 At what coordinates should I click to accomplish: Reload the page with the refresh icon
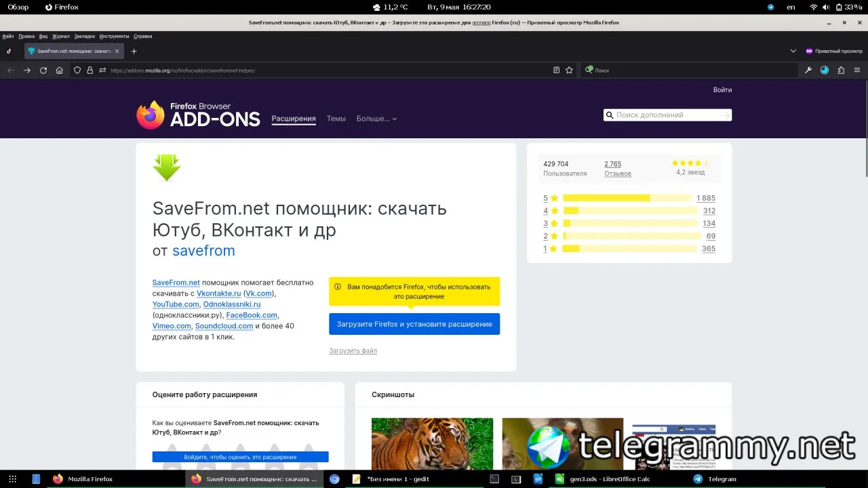(x=43, y=70)
